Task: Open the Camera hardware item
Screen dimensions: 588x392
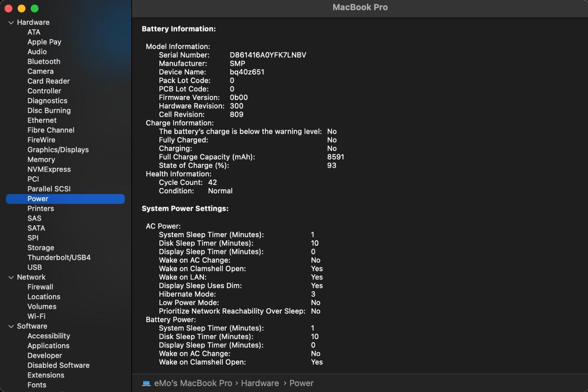Action: [40, 71]
